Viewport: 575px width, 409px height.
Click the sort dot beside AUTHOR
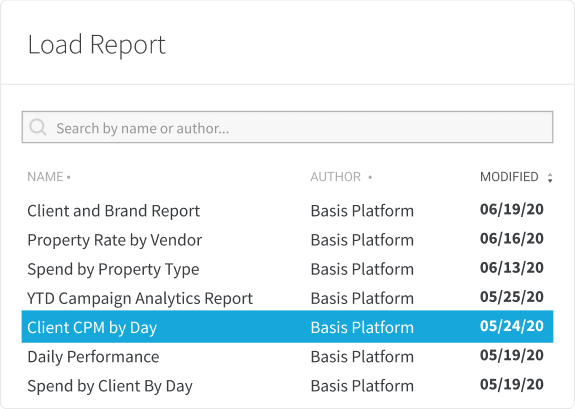[x=370, y=178]
